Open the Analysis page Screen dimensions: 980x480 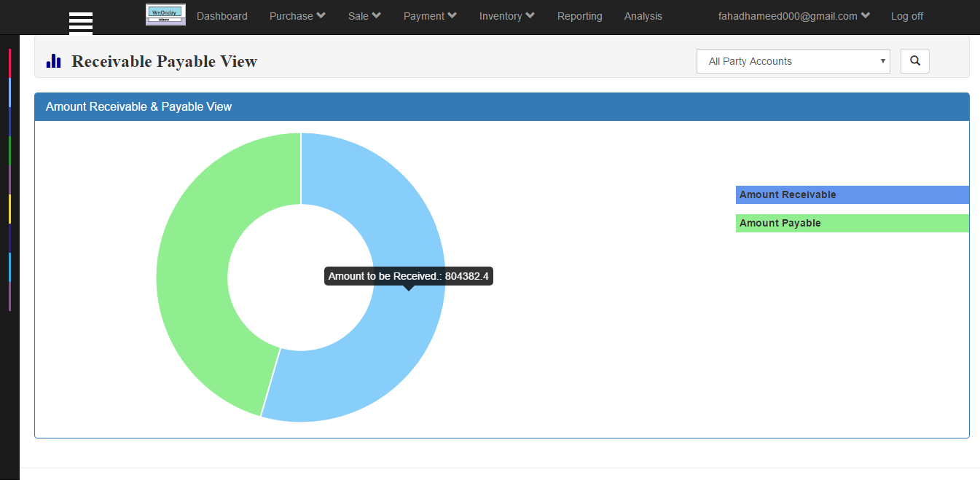tap(643, 15)
